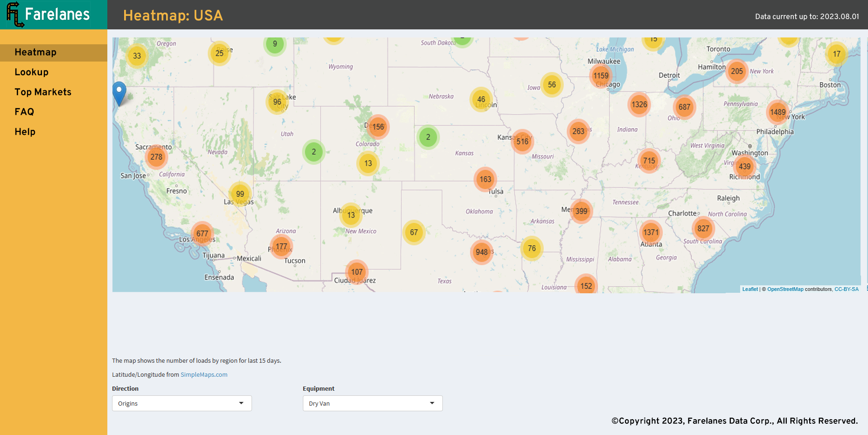Open the Heatmap menu item
Screen dimensions: 868x435
pos(54,52)
